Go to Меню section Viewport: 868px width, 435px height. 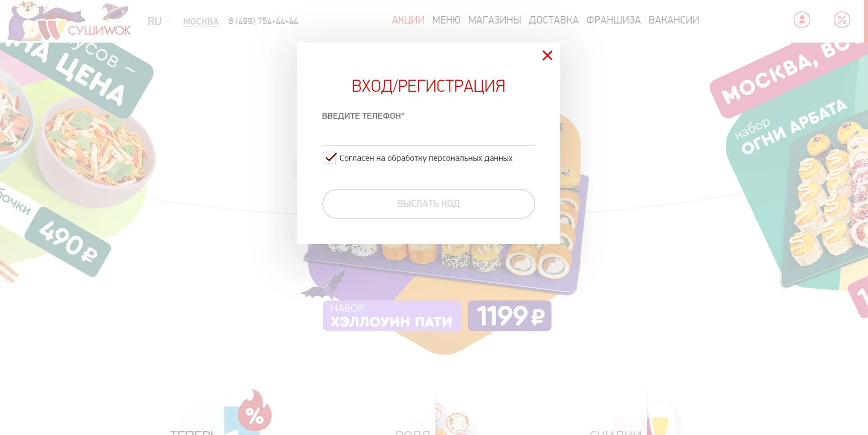tap(447, 20)
